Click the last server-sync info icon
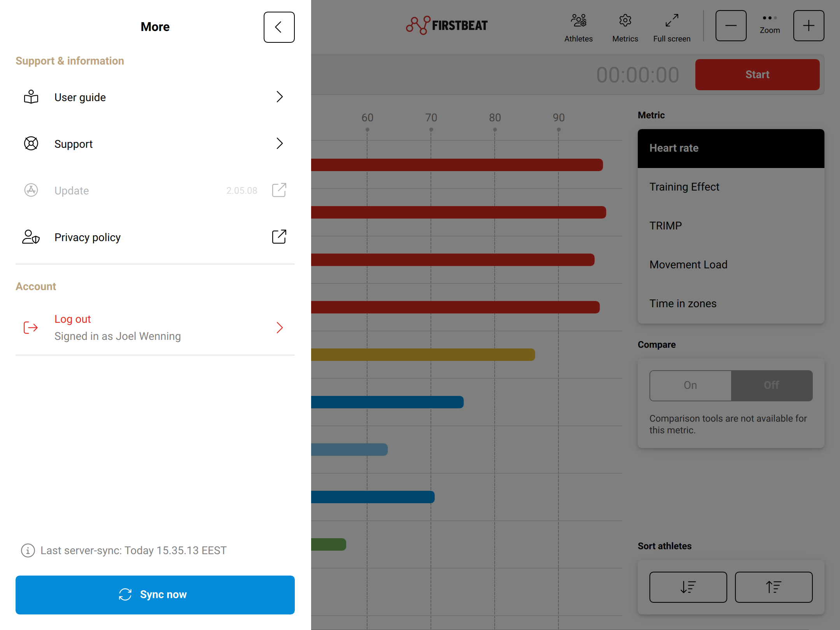840x630 pixels. point(28,551)
